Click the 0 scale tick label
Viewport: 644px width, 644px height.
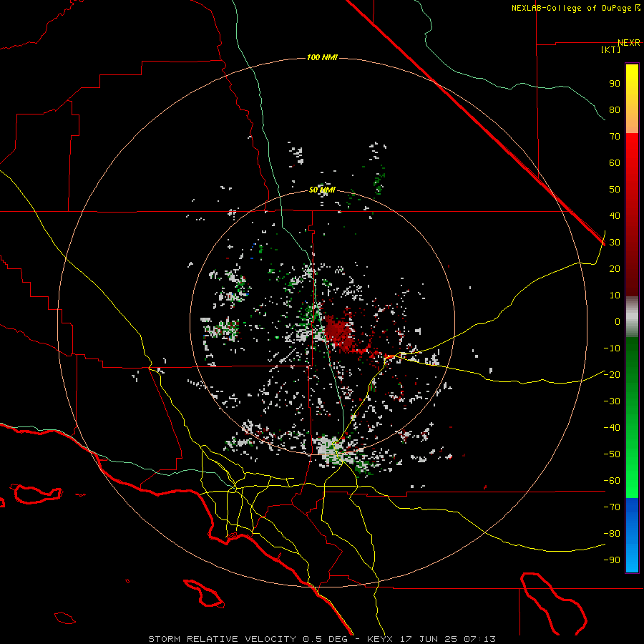tap(618, 321)
